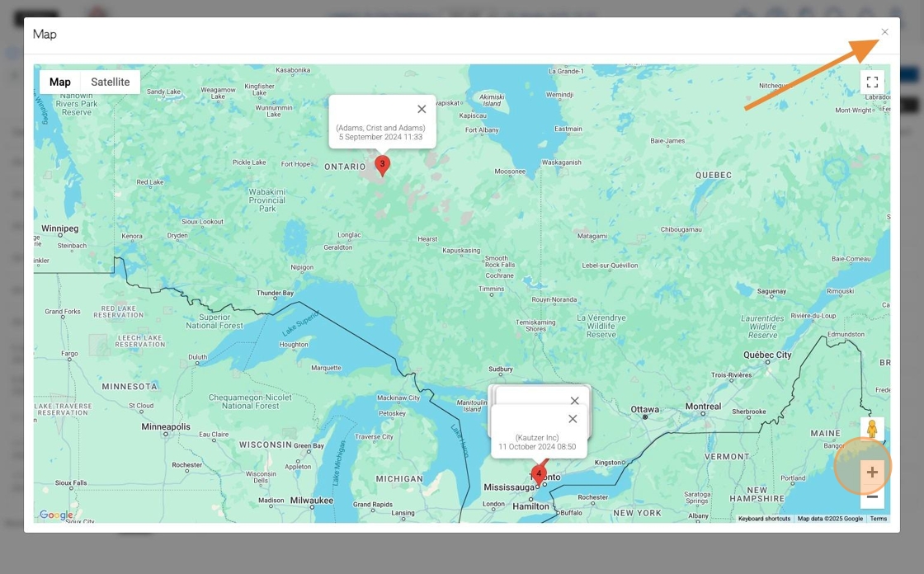Click the '11 October 2024 08:50' timestamp
Screen dimensions: 924x574
[x=537, y=447]
